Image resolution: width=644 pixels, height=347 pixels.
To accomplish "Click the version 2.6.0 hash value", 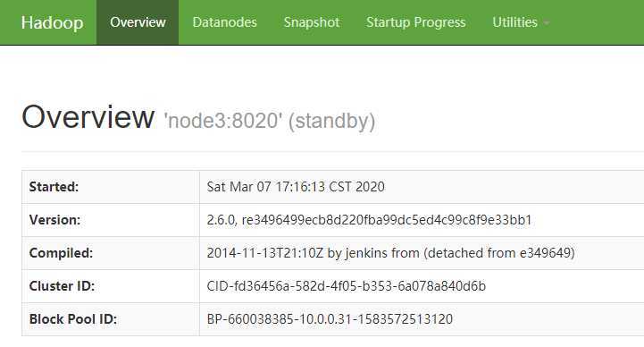I will (x=369, y=220).
